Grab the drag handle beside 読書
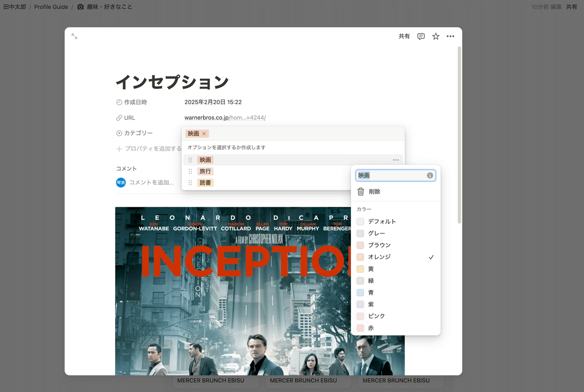This screenshot has width=584, height=392. pyautogui.click(x=190, y=183)
